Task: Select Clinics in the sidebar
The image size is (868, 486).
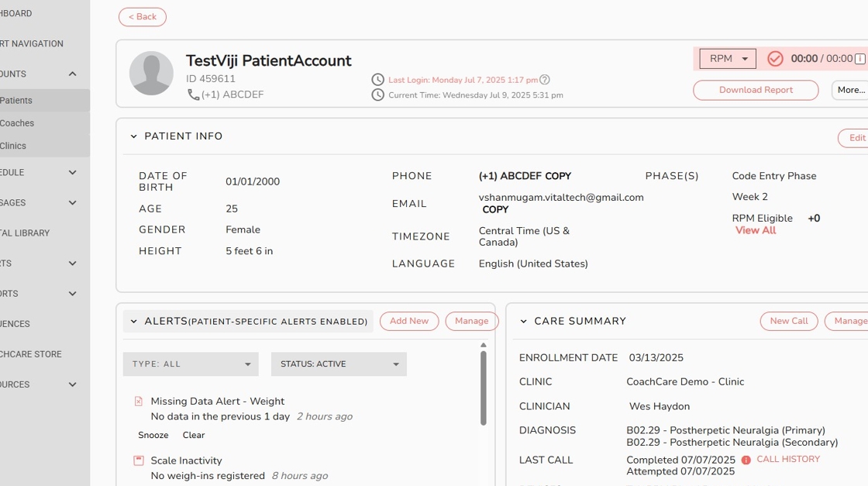Action: pyautogui.click(x=13, y=146)
